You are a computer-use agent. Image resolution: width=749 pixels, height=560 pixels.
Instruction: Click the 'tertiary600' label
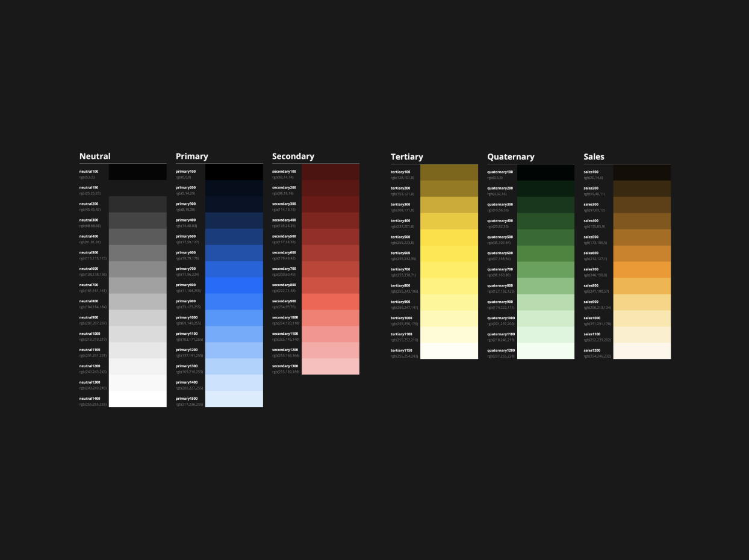(x=400, y=253)
